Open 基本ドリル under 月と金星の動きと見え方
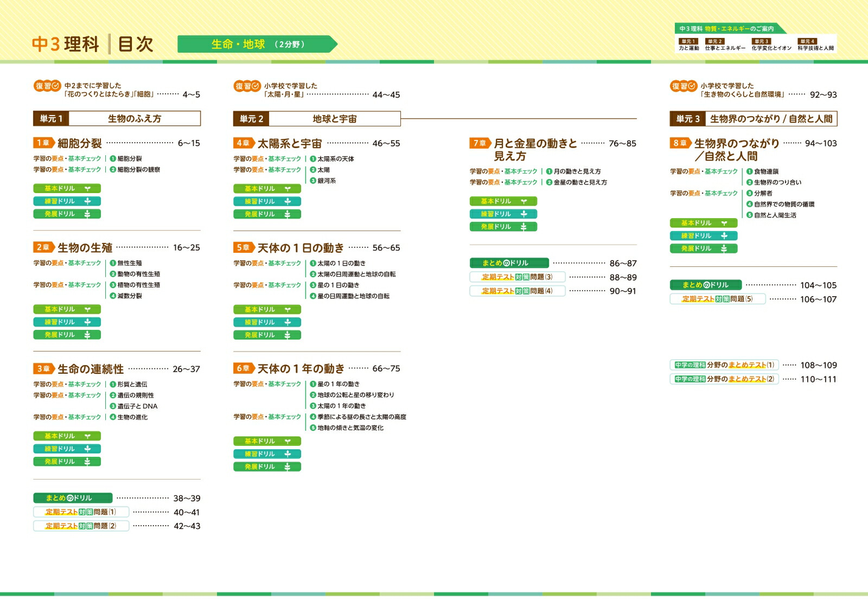This screenshot has width=868, height=613. (x=503, y=201)
